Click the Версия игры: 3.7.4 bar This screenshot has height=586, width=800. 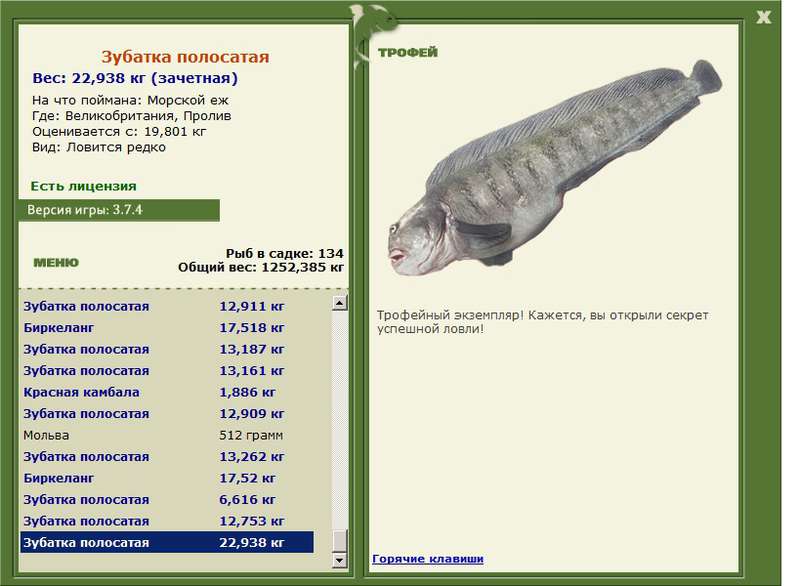[x=119, y=210]
